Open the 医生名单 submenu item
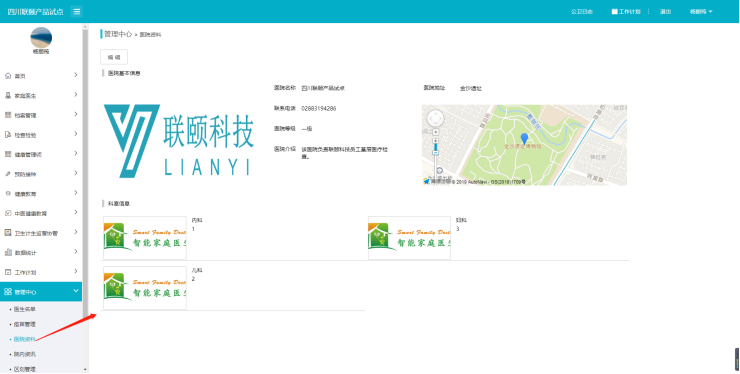The width and height of the screenshot is (740, 374). click(x=25, y=309)
